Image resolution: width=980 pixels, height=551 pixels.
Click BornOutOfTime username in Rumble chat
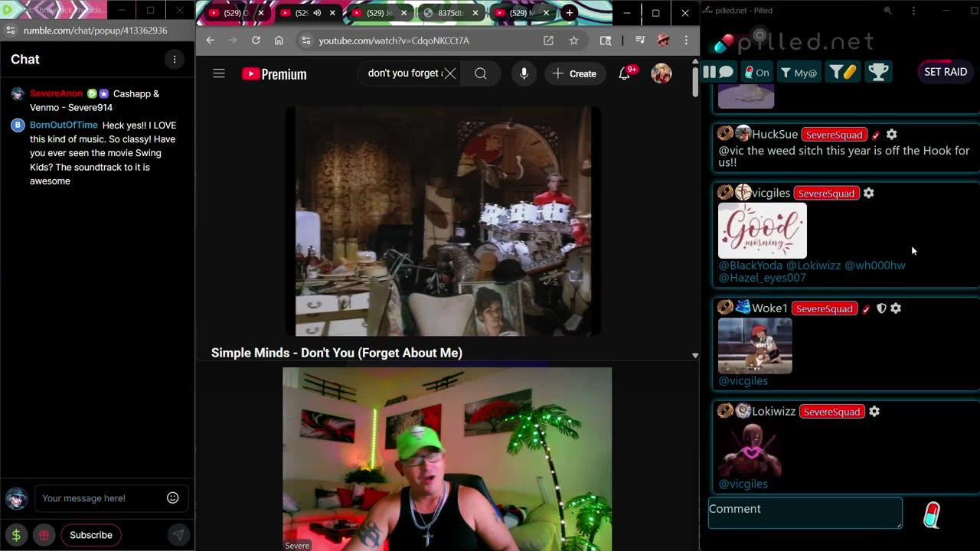tap(64, 125)
